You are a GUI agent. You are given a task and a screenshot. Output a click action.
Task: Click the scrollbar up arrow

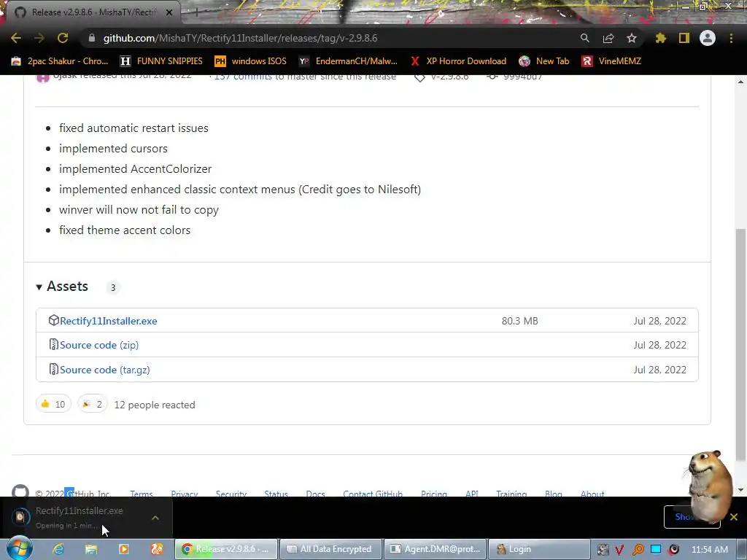point(740,82)
